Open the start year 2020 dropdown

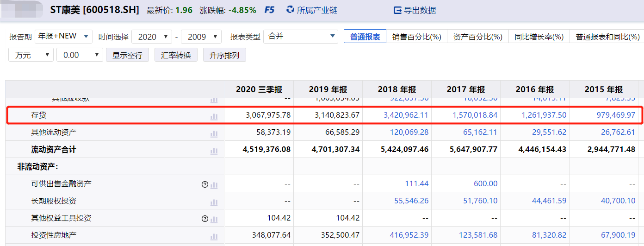[152, 37]
